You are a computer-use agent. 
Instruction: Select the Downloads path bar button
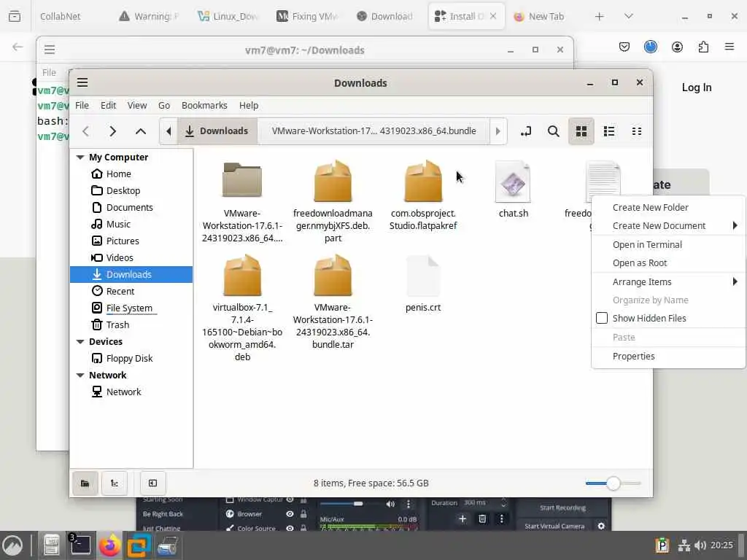pos(217,131)
